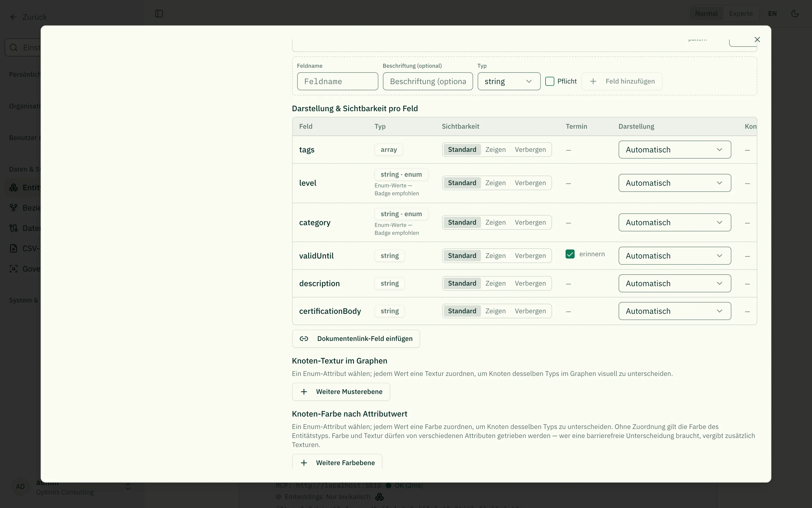This screenshot has width=812, height=508.
Task: Click Dokumentenlink-Feld einfügen
Action: [356, 339]
